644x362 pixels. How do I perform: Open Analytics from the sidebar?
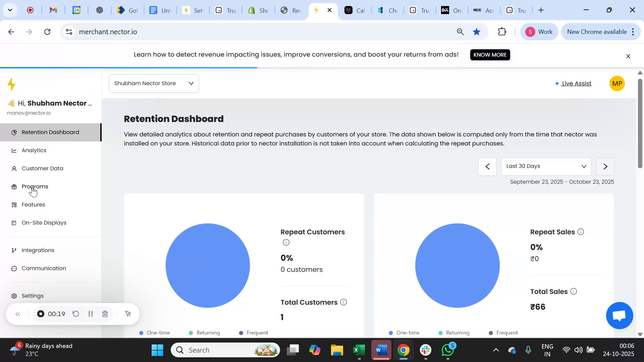[x=34, y=150]
